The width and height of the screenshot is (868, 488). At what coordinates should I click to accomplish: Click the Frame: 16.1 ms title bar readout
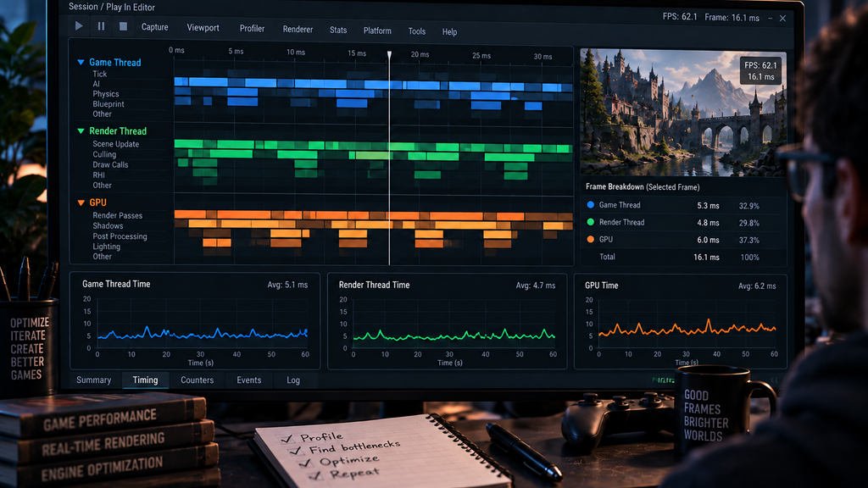(732, 18)
